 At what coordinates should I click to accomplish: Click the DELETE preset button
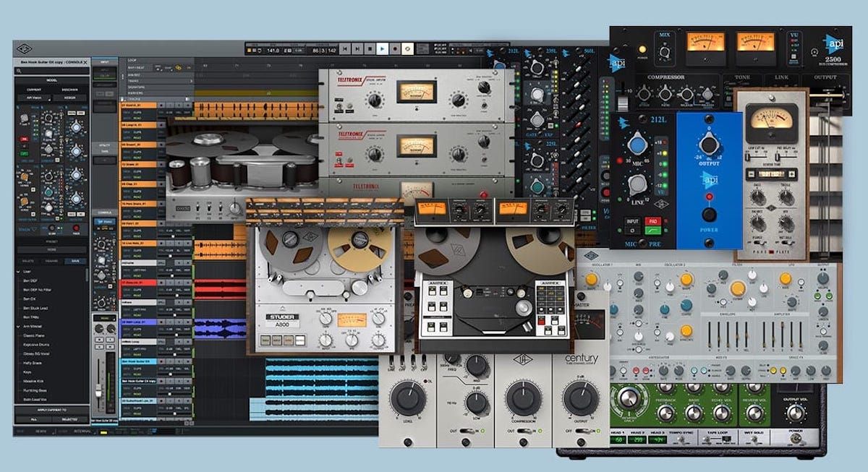pyautogui.click(x=27, y=262)
